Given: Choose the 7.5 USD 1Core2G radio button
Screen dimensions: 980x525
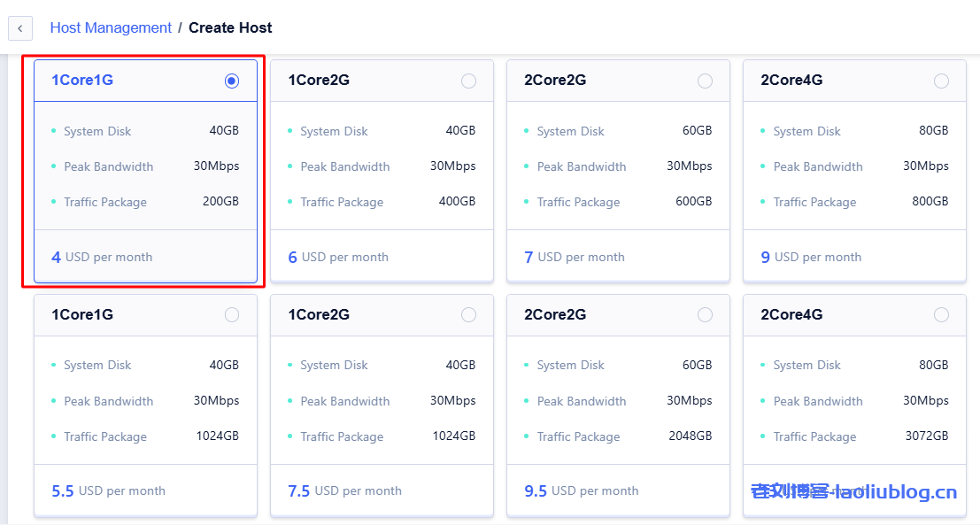Looking at the screenshot, I should coord(468,315).
